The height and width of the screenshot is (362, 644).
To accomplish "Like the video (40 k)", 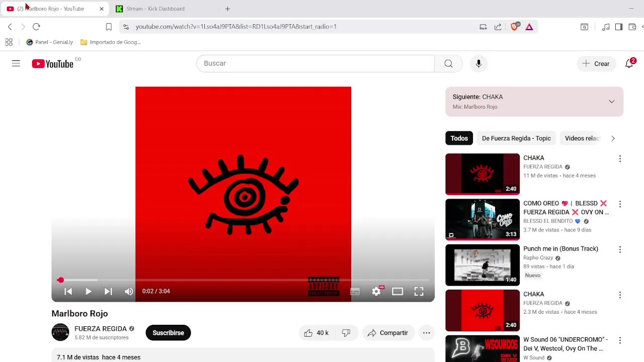I will coord(316,333).
